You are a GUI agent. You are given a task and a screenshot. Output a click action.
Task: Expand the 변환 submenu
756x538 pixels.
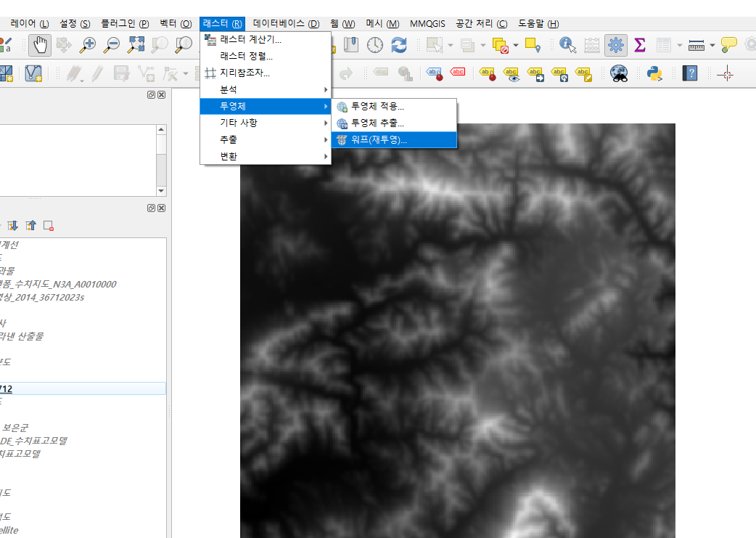click(x=266, y=156)
